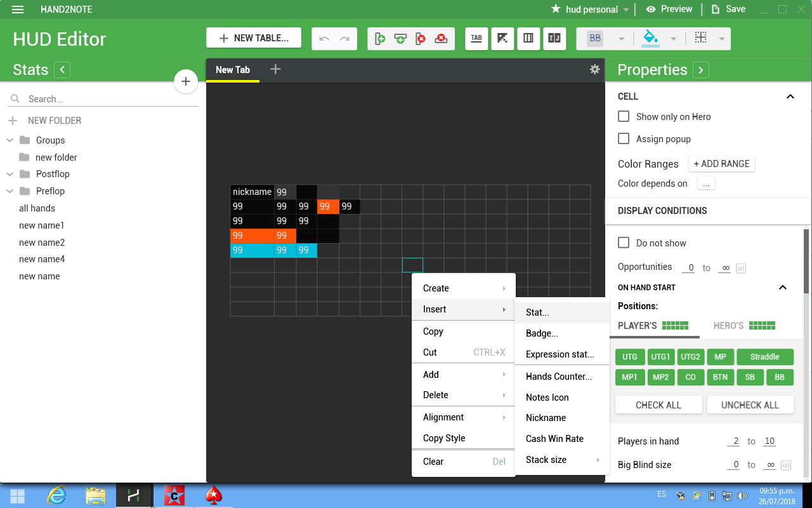Click CHECK ALL positions button

click(x=658, y=405)
